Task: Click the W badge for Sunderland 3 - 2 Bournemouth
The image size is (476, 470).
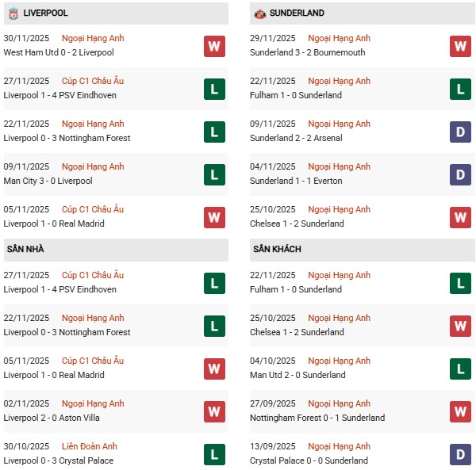Action: point(460,46)
